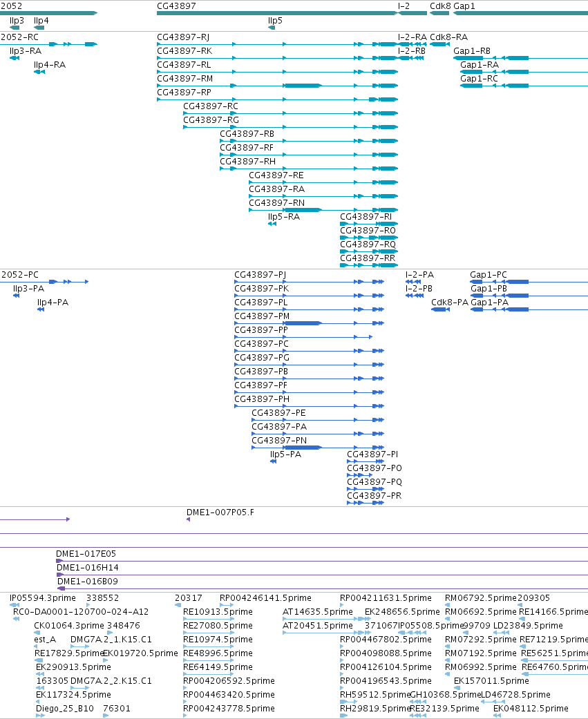Select transcript CG43897-RF
This screenshot has height=719, width=588.
click(309, 155)
